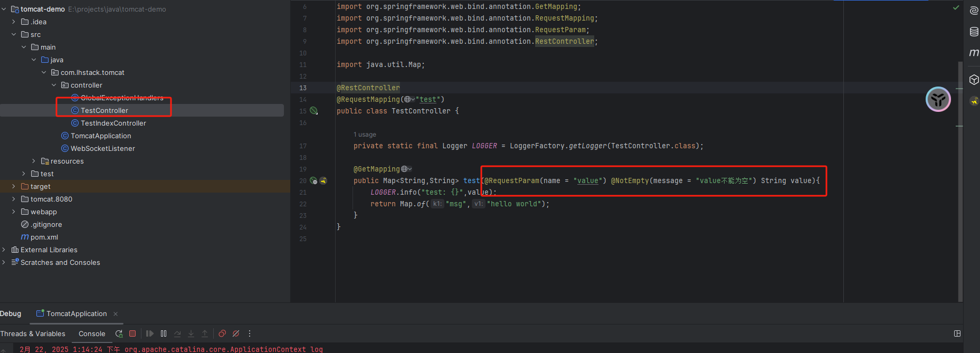Click the green inspection status checkmark

pos(956,7)
